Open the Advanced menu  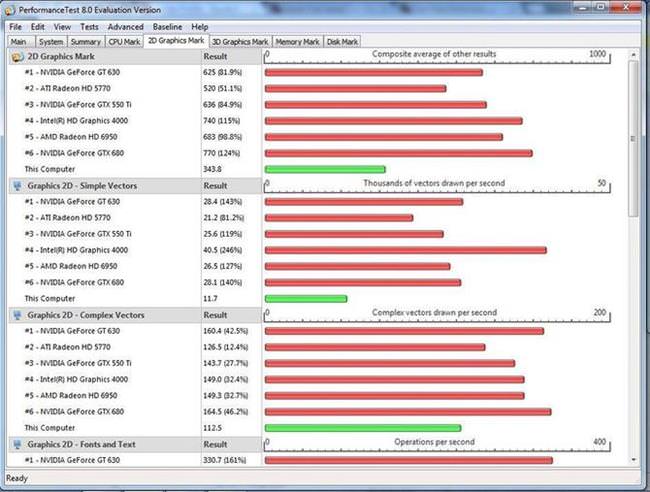tap(126, 27)
